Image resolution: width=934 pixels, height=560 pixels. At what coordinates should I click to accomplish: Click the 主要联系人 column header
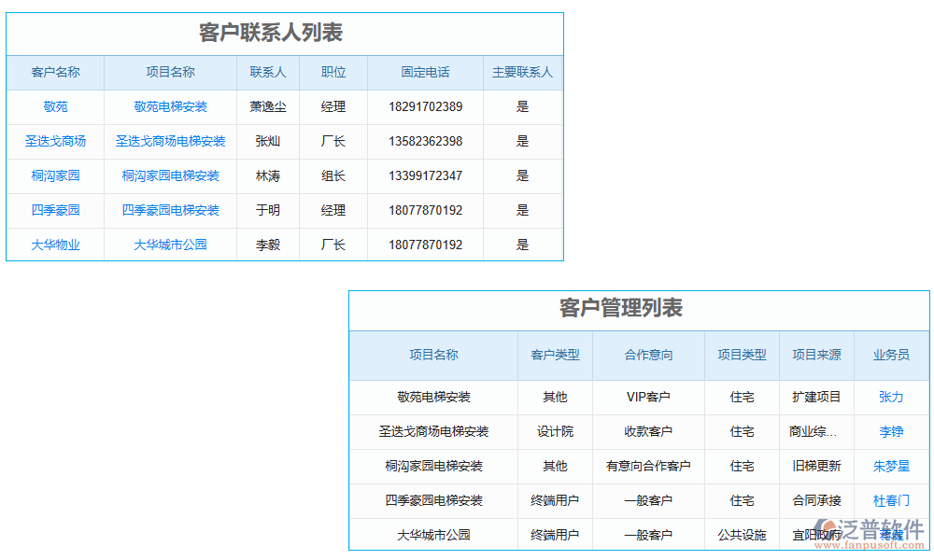click(522, 72)
